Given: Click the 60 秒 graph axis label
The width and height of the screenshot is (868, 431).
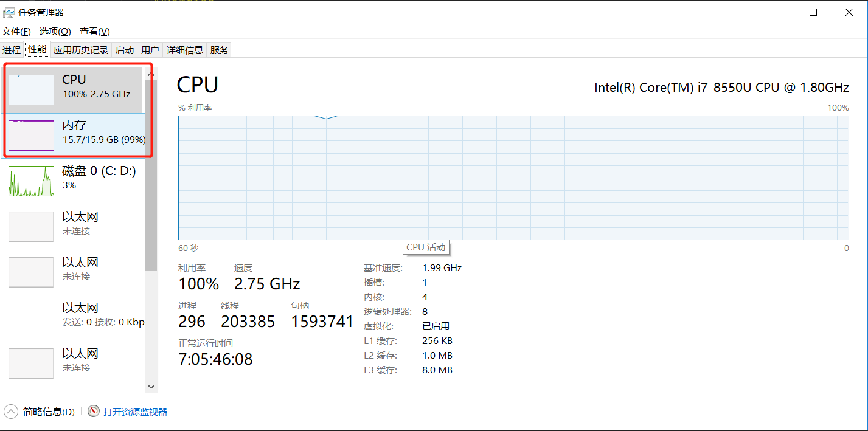Looking at the screenshot, I should tap(188, 248).
